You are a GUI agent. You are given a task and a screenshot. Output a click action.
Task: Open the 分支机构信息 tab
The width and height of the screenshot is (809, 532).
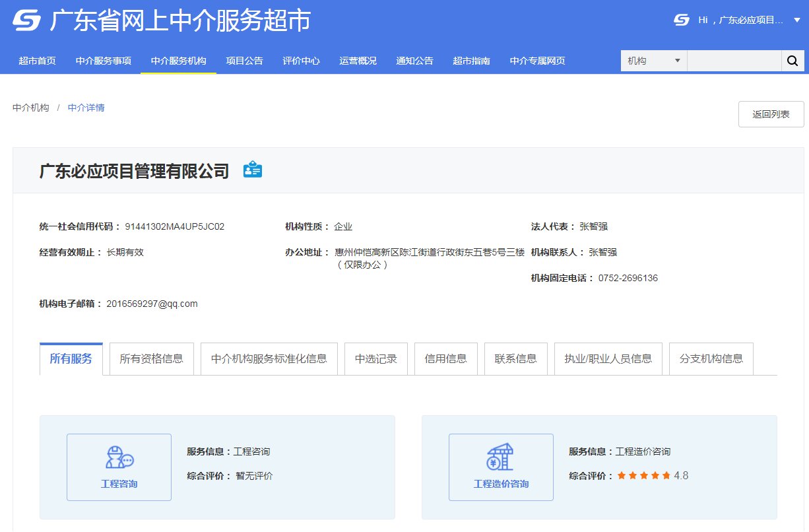coord(711,358)
